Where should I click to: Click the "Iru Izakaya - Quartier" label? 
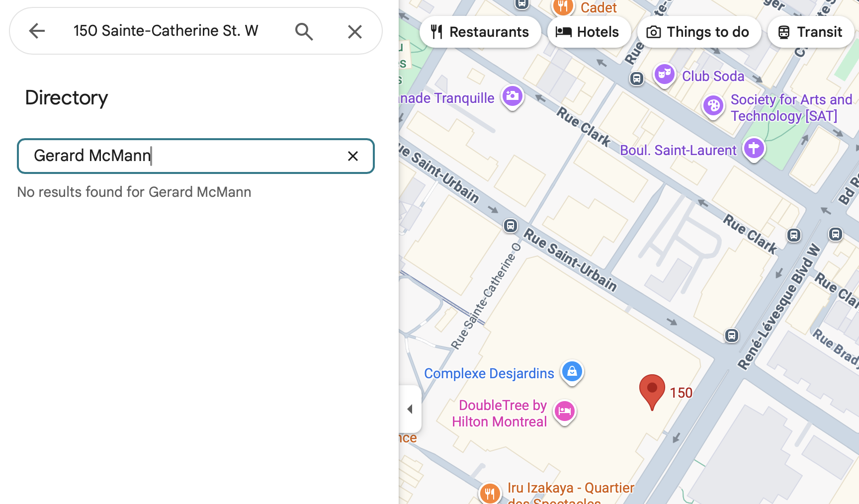pos(571,488)
